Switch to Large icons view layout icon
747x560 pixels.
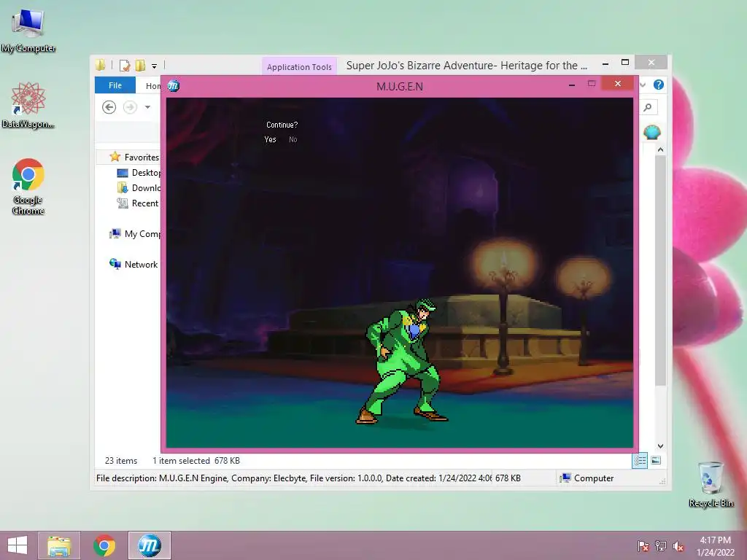pyautogui.click(x=656, y=461)
